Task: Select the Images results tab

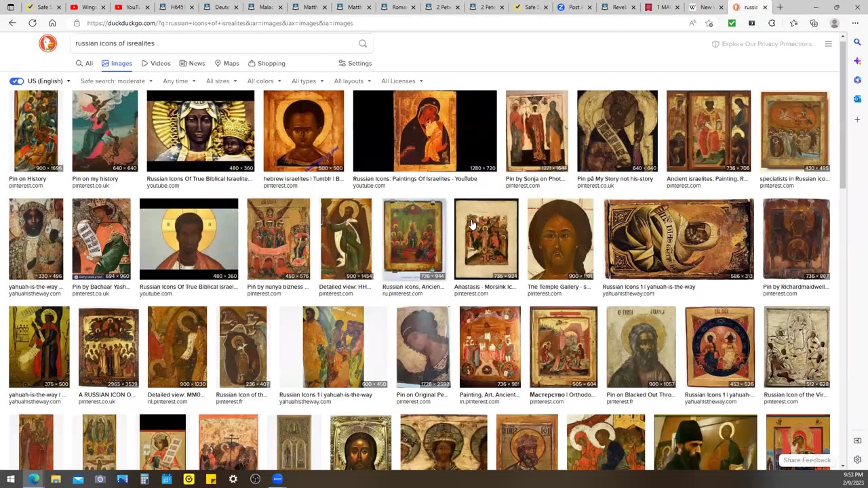Action: point(117,64)
